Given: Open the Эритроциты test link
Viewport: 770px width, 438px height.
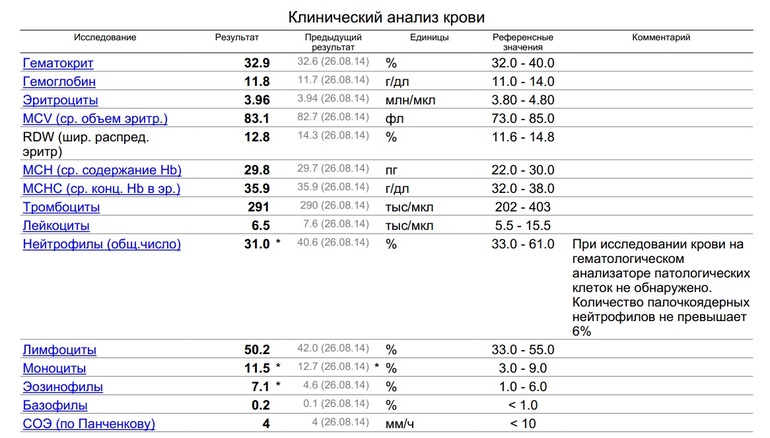Looking at the screenshot, I should (60, 100).
